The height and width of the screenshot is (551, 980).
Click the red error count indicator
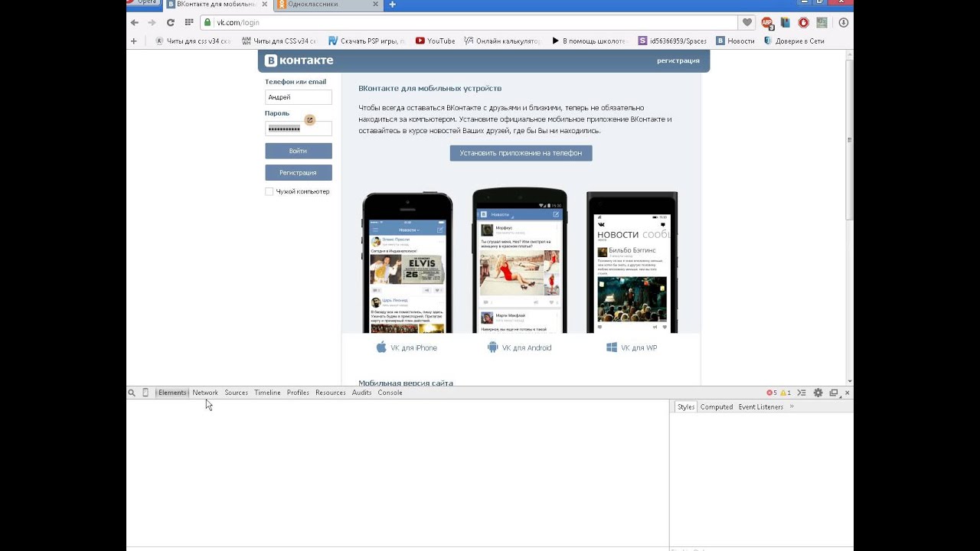click(772, 393)
